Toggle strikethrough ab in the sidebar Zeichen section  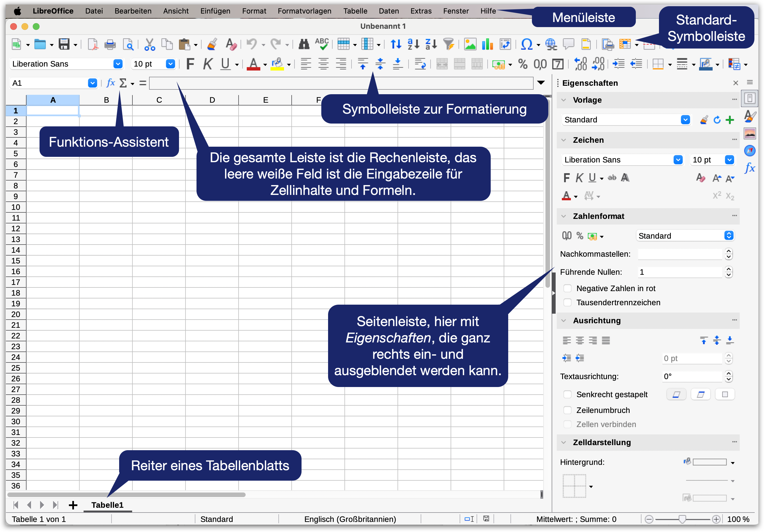pos(612,178)
